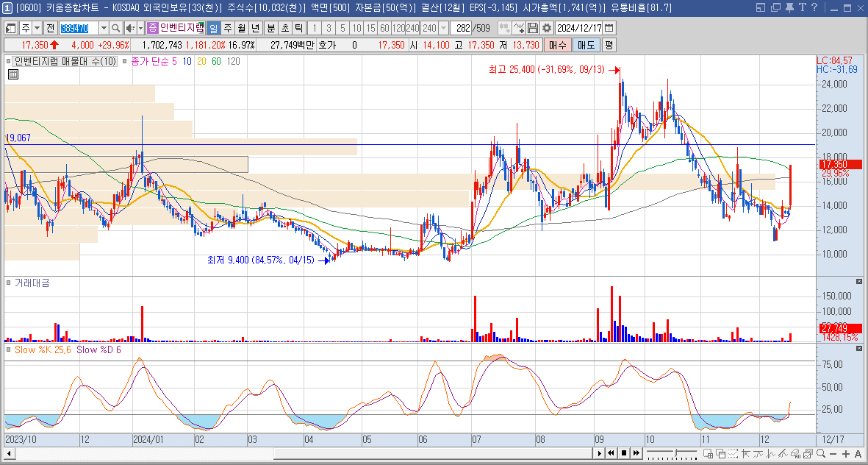Zoom in chart with plus icon
Screen dimensions: 868x465
coord(846,454)
